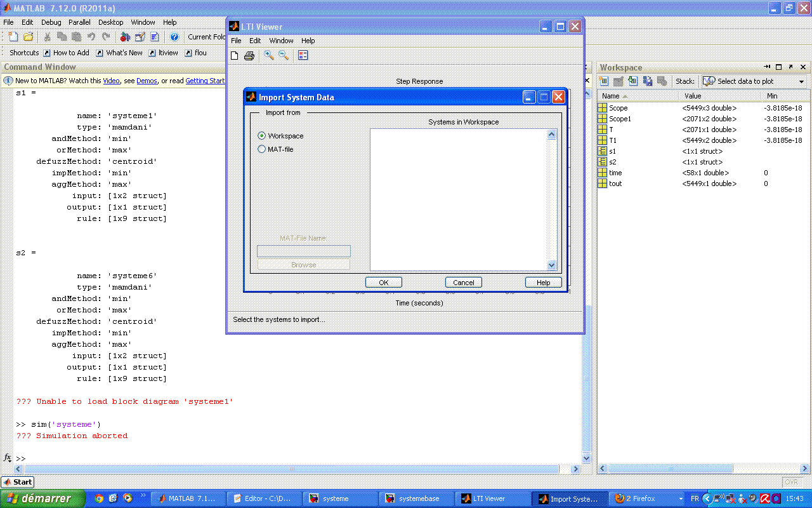812x508 pixels.
Task: Print the LTI Viewer plot
Action: [249, 55]
